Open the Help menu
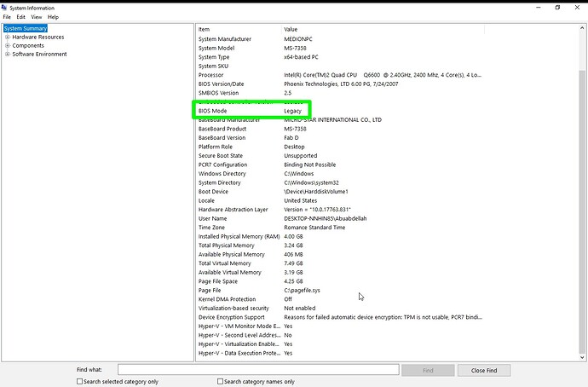Viewport: 588px width, 387px height. point(53,17)
